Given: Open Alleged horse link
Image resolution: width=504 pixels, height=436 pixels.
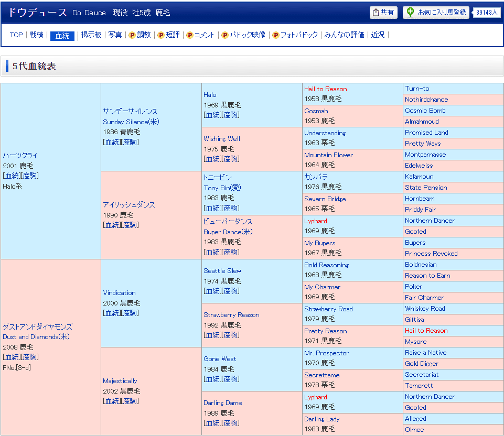Looking at the screenshot, I should pos(415,418).
